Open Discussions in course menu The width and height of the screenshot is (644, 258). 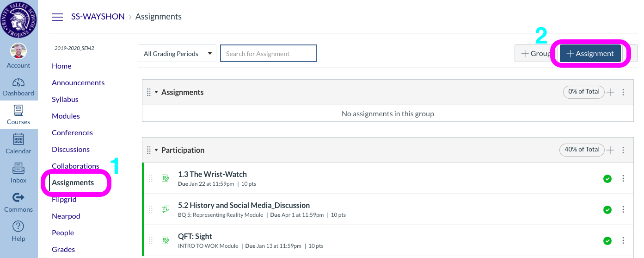click(71, 149)
